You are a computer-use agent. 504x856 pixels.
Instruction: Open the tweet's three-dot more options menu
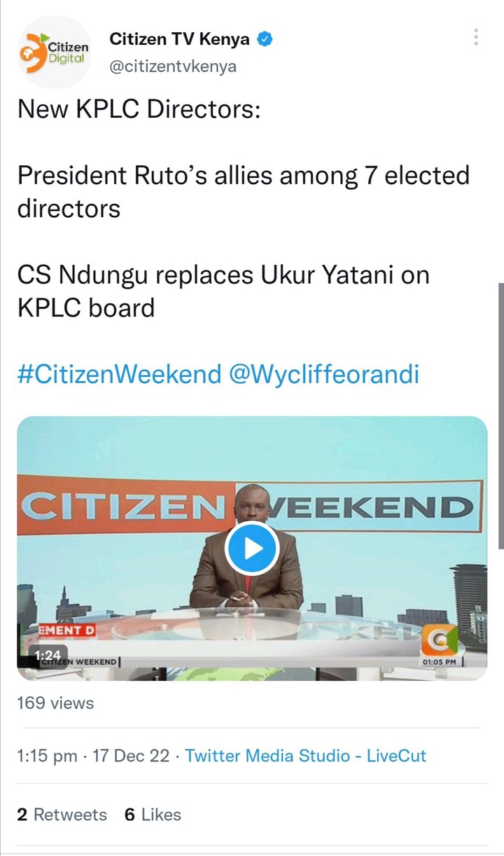click(476, 38)
